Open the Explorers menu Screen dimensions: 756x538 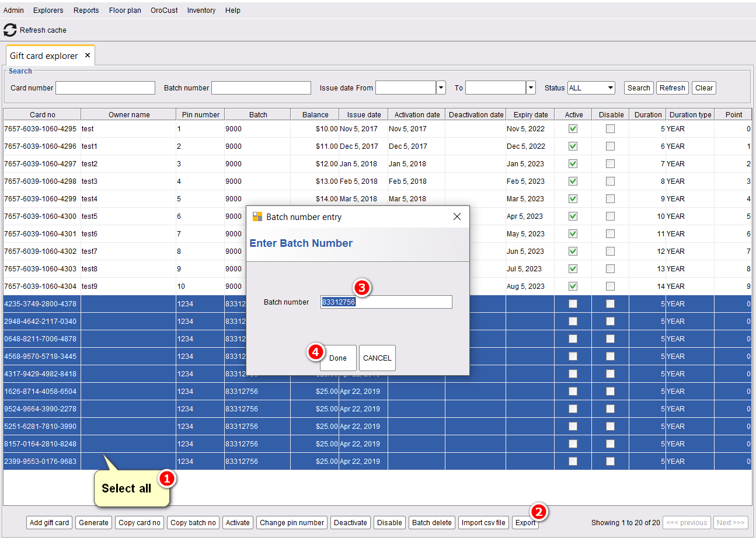coord(48,11)
